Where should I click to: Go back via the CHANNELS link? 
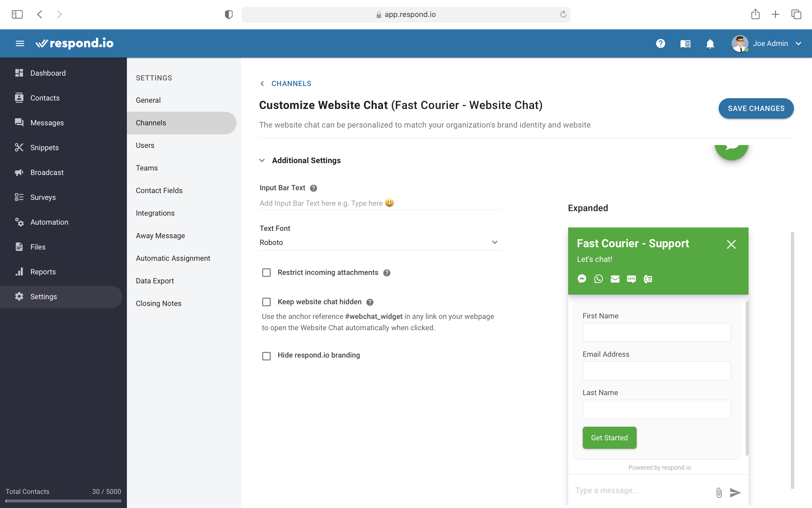[291, 84]
